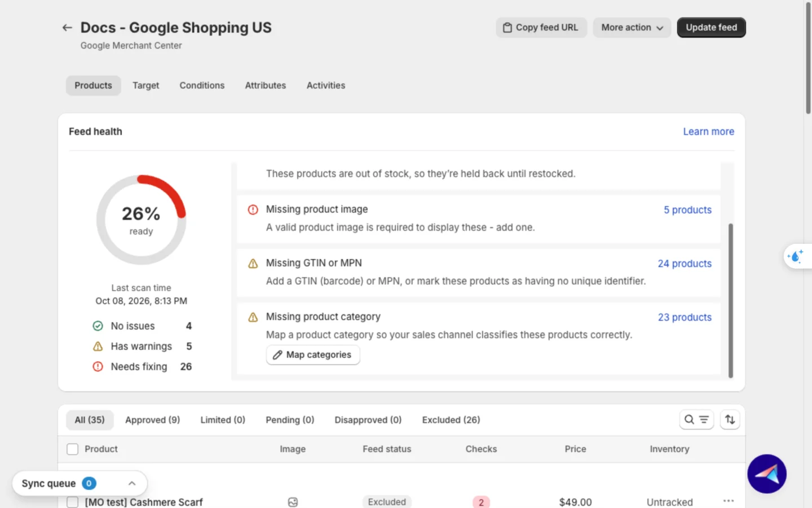This screenshot has height=508, width=812.
Task: Click the Sync queue count badge
Action: point(89,483)
